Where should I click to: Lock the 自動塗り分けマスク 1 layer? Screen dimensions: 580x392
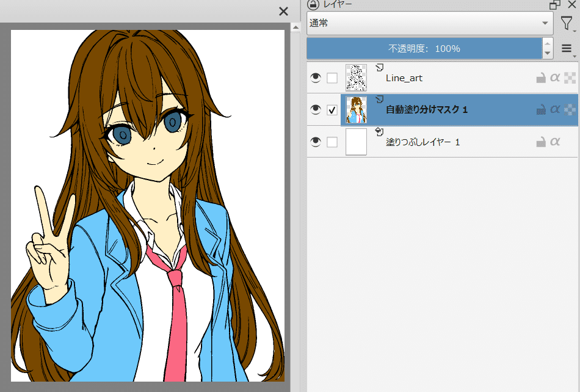[541, 109]
